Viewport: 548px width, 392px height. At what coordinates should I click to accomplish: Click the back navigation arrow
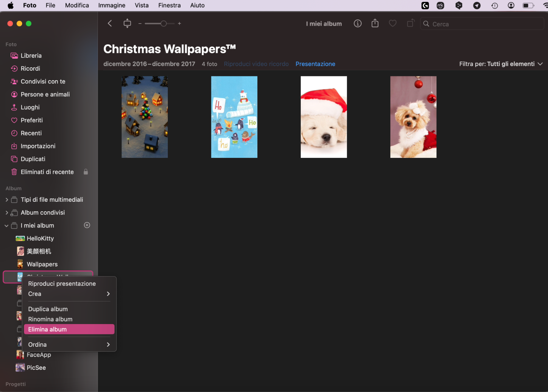(x=109, y=23)
